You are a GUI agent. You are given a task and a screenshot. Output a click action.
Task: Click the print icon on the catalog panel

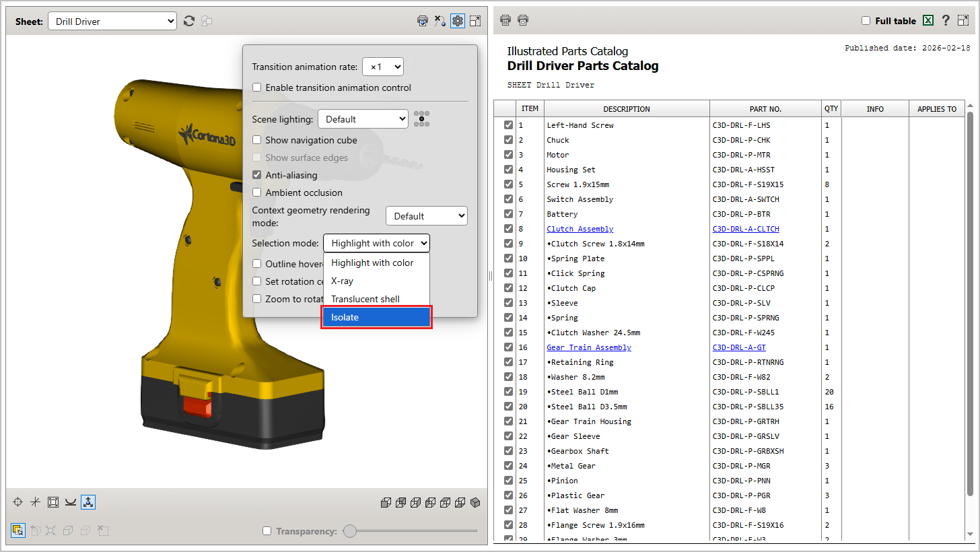505,20
